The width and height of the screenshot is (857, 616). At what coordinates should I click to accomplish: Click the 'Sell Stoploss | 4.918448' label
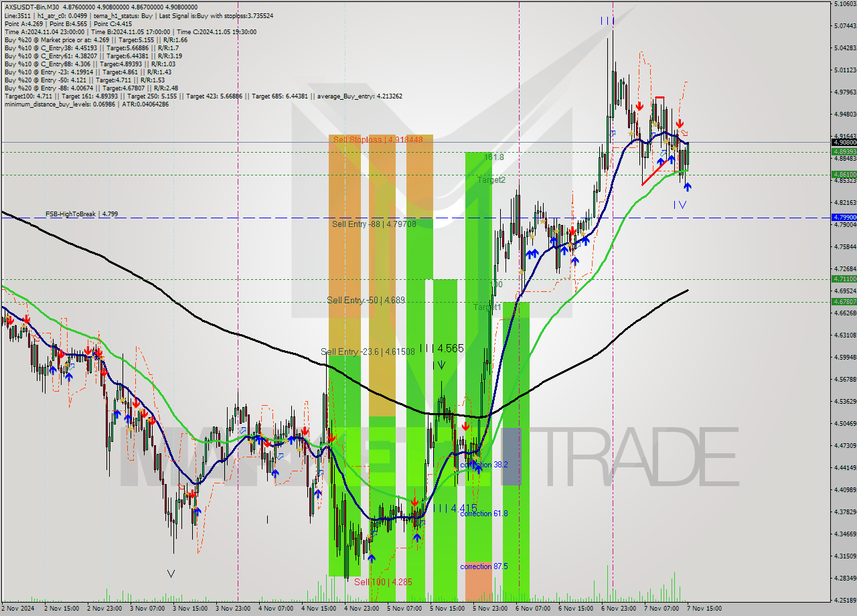[x=378, y=139]
